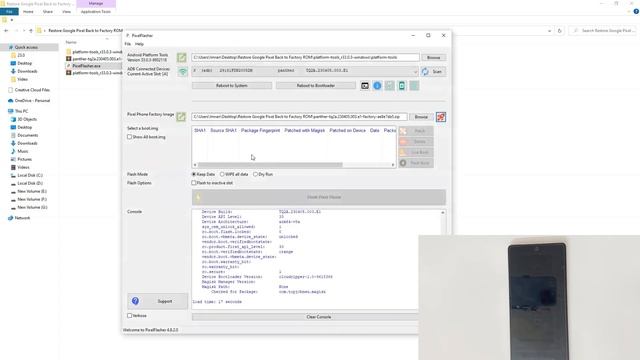Viewport: 640px width, 360px height.
Task: Click the Delete boot image button
Action: [x=416, y=142]
